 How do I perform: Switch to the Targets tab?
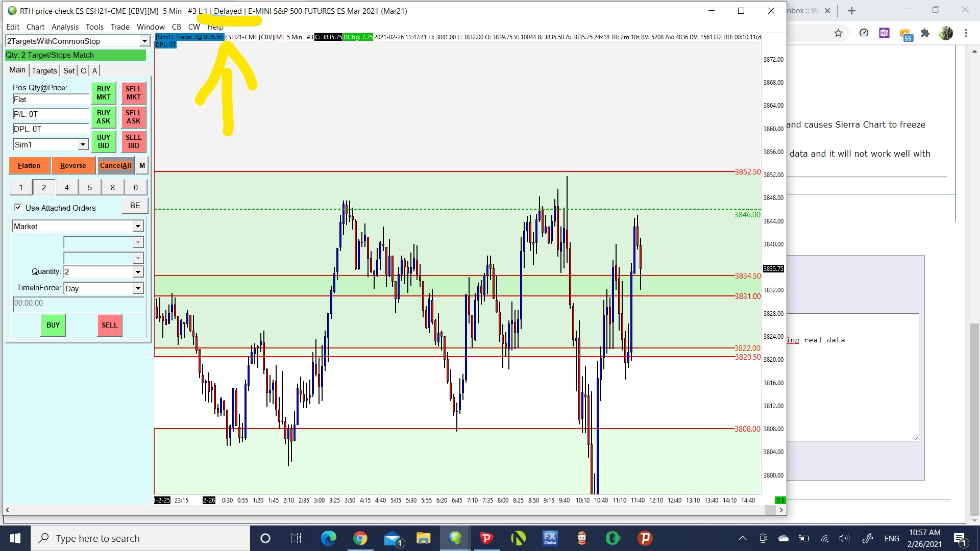point(44,70)
